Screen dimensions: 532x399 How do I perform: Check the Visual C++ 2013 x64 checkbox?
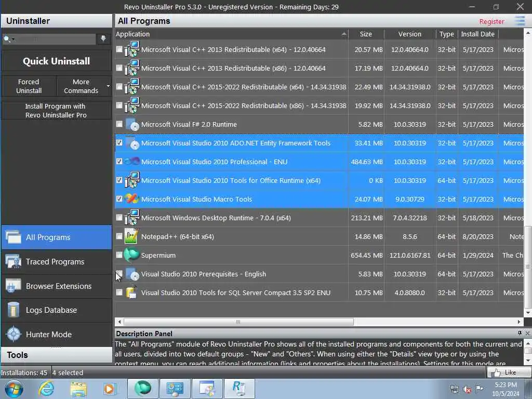(x=119, y=49)
